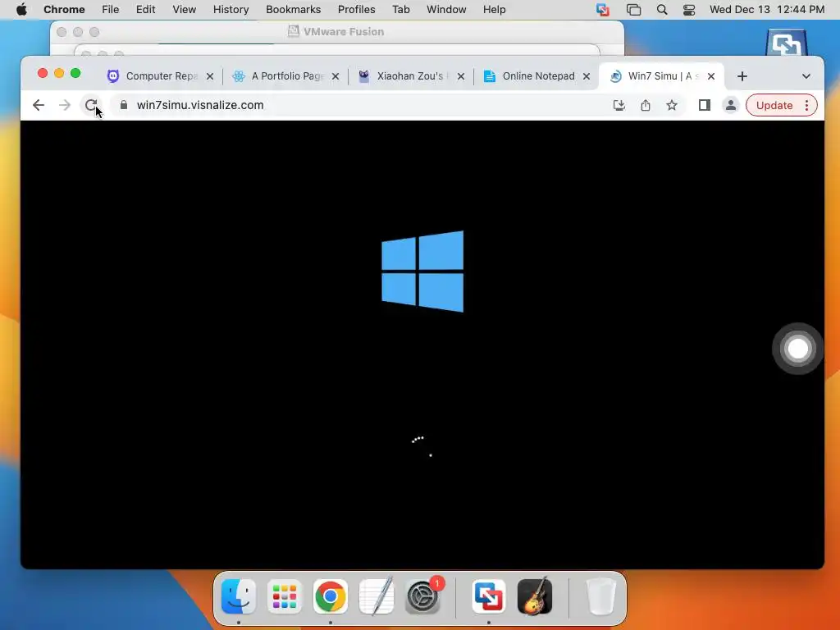This screenshot has width=840, height=630.
Task: Open Google Chrome from the Dock
Action: tap(331, 596)
